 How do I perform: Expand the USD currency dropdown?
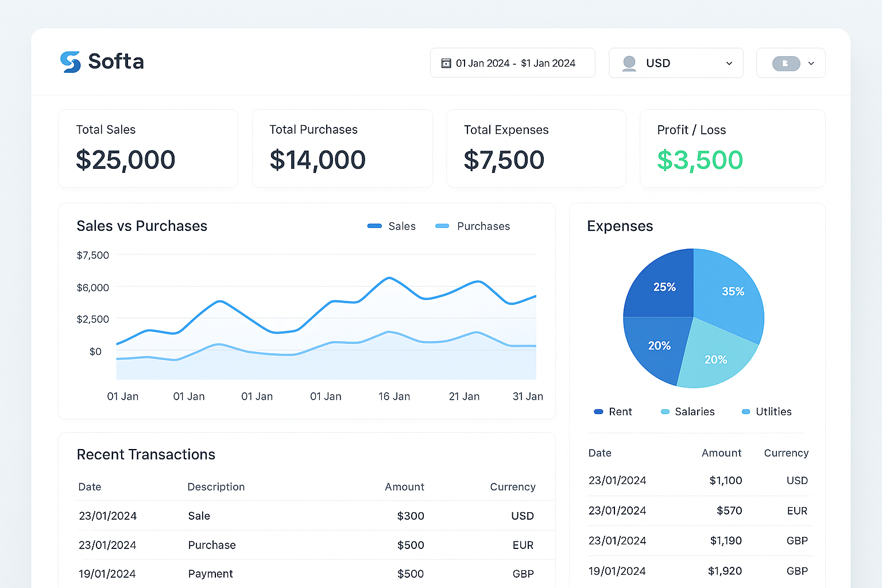[x=729, y=63]
